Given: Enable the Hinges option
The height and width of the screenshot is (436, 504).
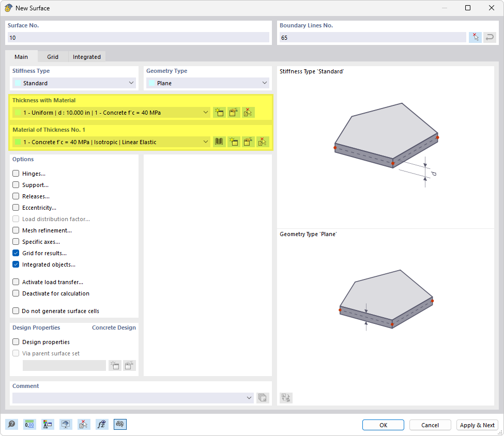Looking at the screenshot, I should tap(16, 174).
